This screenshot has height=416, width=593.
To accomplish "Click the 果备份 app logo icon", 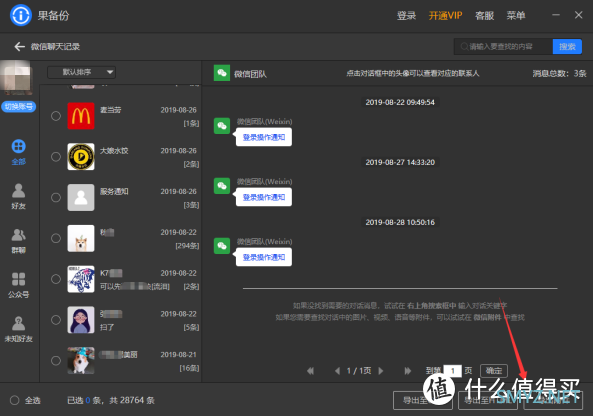I will coord(20,16).
